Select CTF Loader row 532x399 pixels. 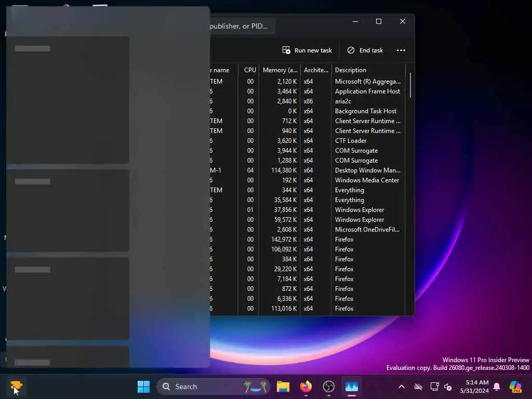pos(308,140)
